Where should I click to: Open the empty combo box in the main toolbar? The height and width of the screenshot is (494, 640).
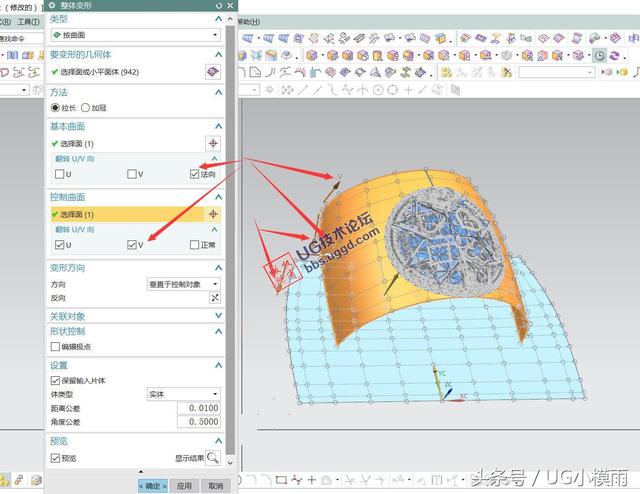[556, 73]
